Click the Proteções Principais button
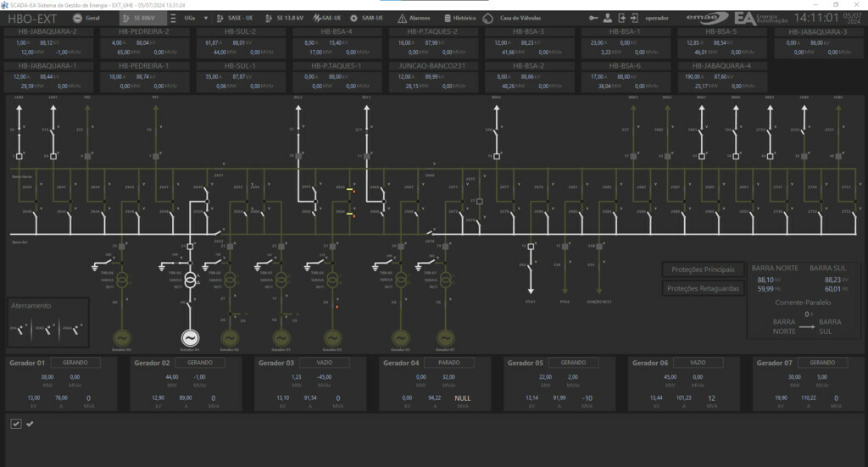Viewport: 868px width, 467px height. [704, 269]
